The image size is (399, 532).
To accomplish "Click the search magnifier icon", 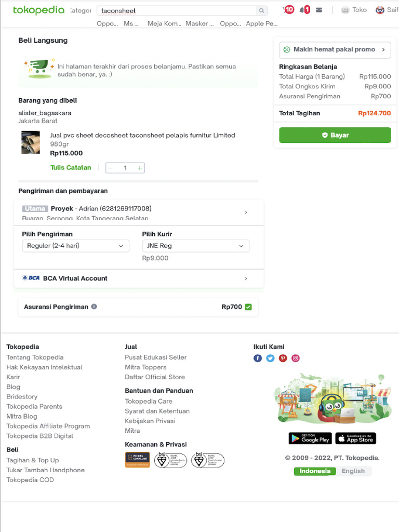I will pos(261,10).
